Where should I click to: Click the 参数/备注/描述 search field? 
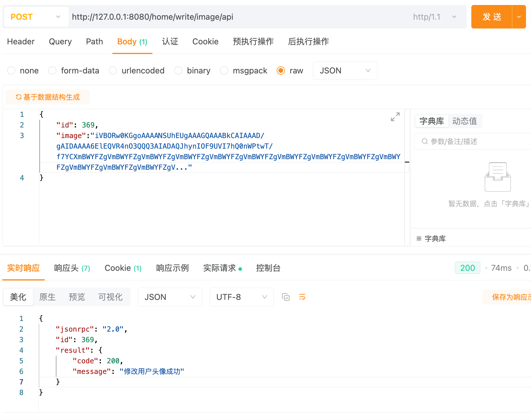(473, 141)
